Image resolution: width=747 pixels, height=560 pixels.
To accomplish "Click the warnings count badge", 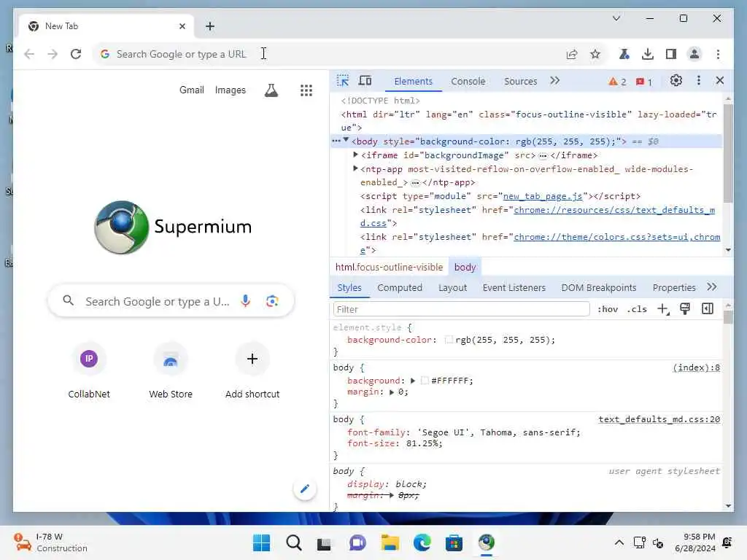I will click(x=617, y=82).
